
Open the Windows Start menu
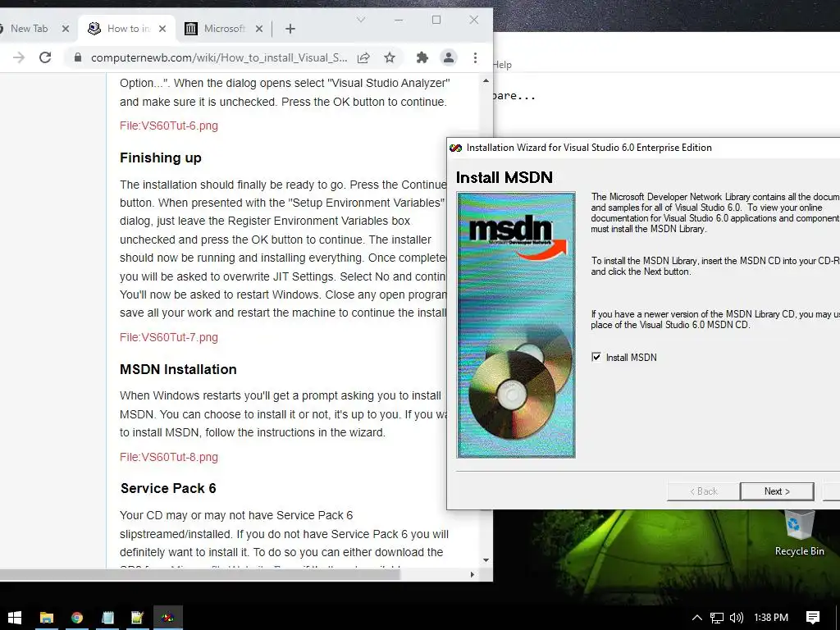15,618
